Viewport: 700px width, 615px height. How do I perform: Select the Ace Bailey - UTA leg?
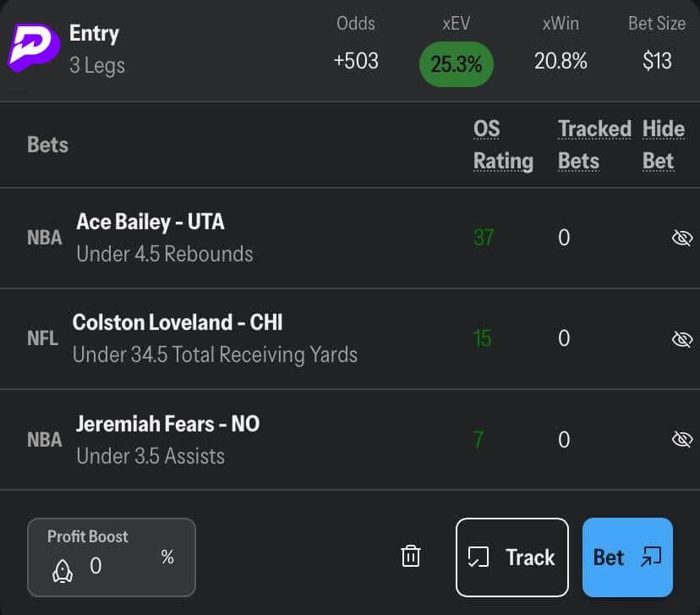(x=150, y=222)
